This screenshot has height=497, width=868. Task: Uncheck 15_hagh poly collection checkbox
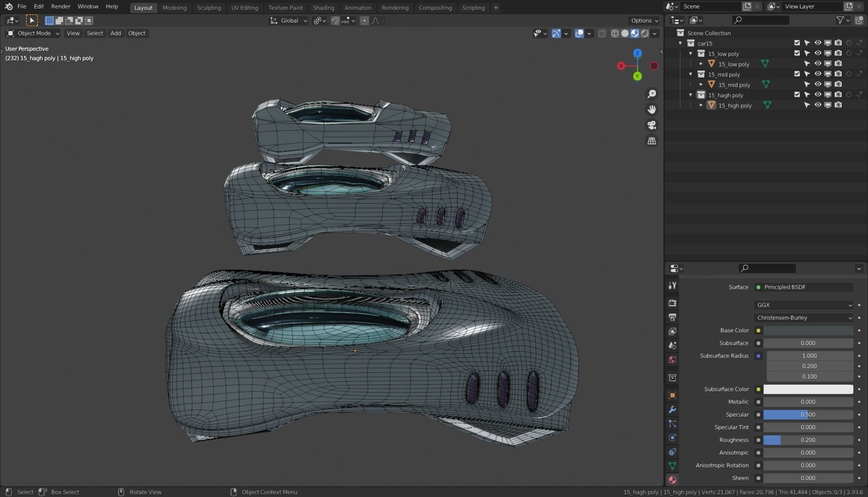[797, 95]
